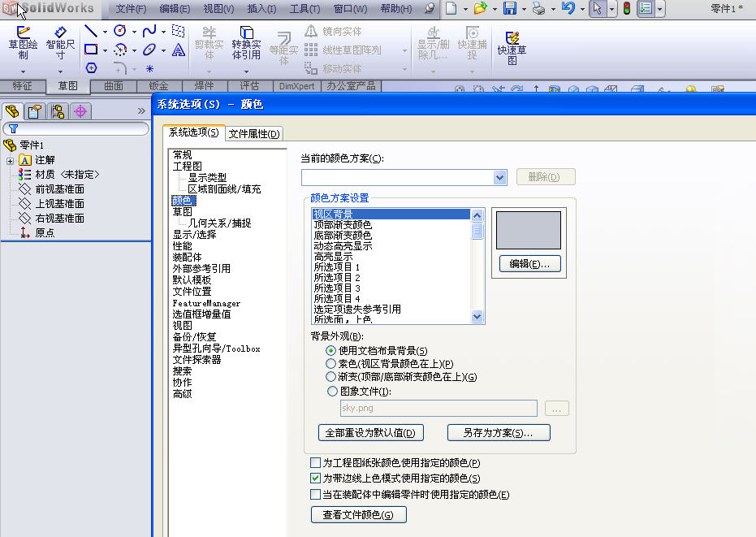Click the Trim Entities (剪裁实体) tool
The height and width of the screenshot is (537, 756).
(x=210, y=43)
